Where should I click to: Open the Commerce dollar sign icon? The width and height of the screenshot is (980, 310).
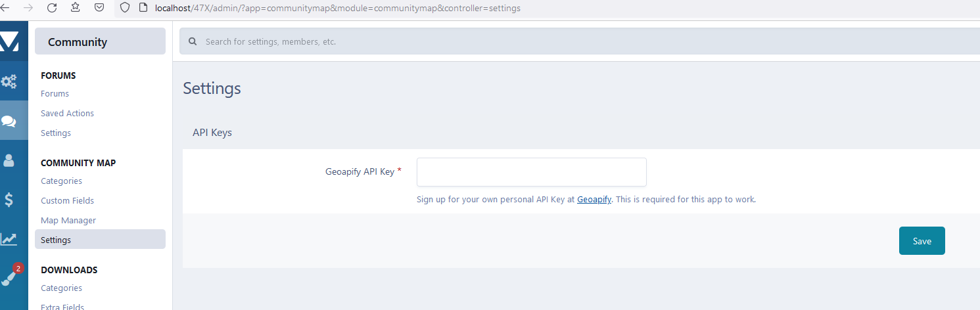point(9,200)
